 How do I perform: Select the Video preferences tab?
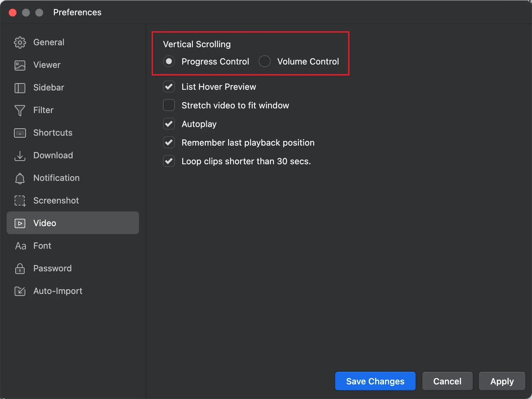73,223
